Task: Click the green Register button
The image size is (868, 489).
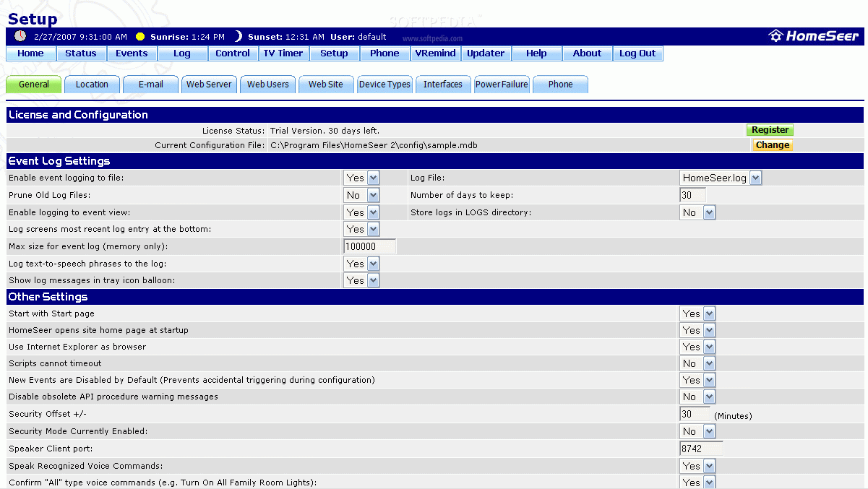Action: 770,130
